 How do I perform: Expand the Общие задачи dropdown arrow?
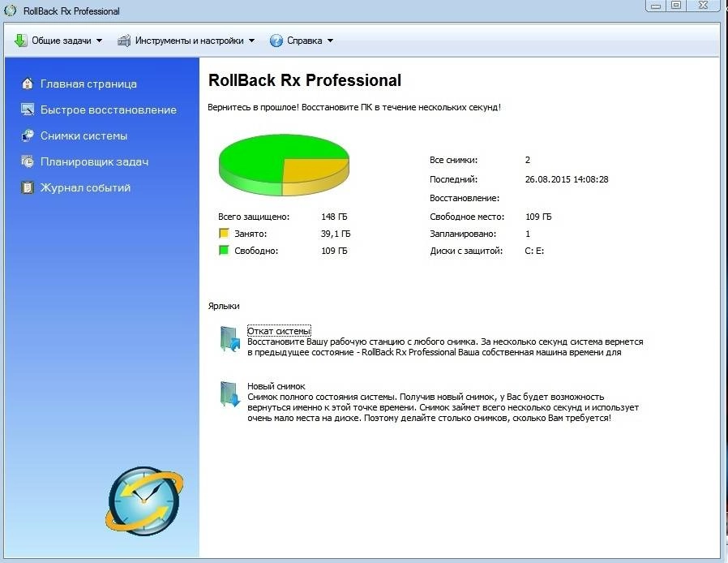(100, 41)
